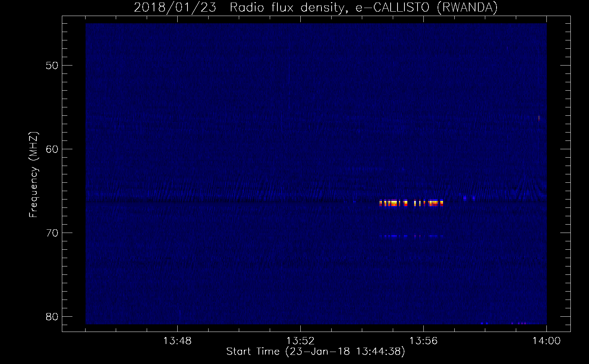Click the plot title 'Radio flux density, e-CALLISTO (RWANDA)'
The height and width of the screenshot is (364, 589).
(x=364, y=7)
